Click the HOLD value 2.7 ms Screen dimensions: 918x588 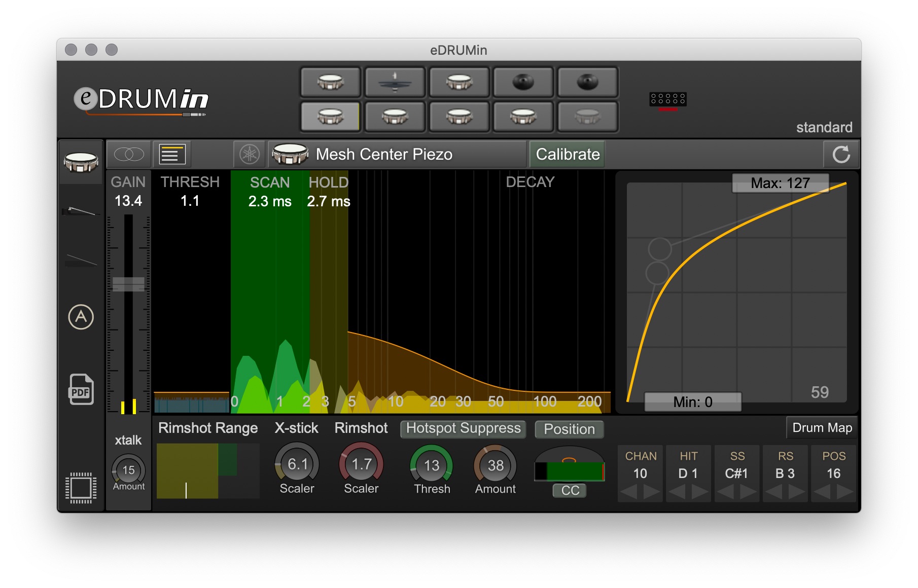click(x=329, y=201)
